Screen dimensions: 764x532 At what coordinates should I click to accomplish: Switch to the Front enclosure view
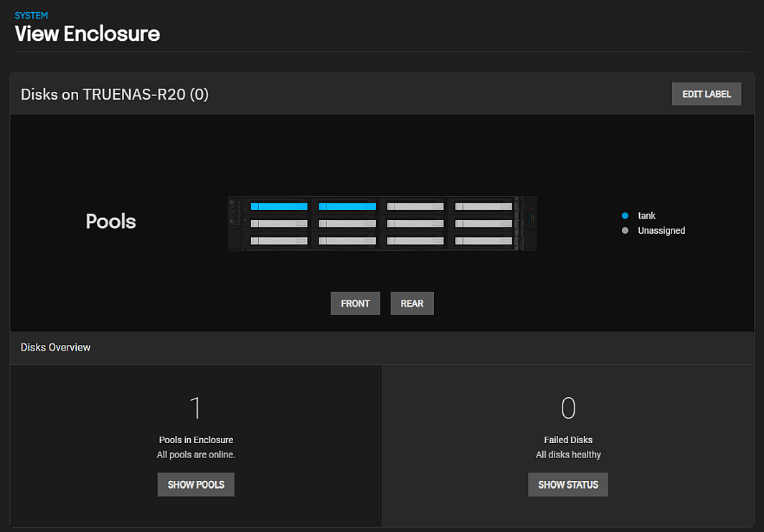point(355,303)
